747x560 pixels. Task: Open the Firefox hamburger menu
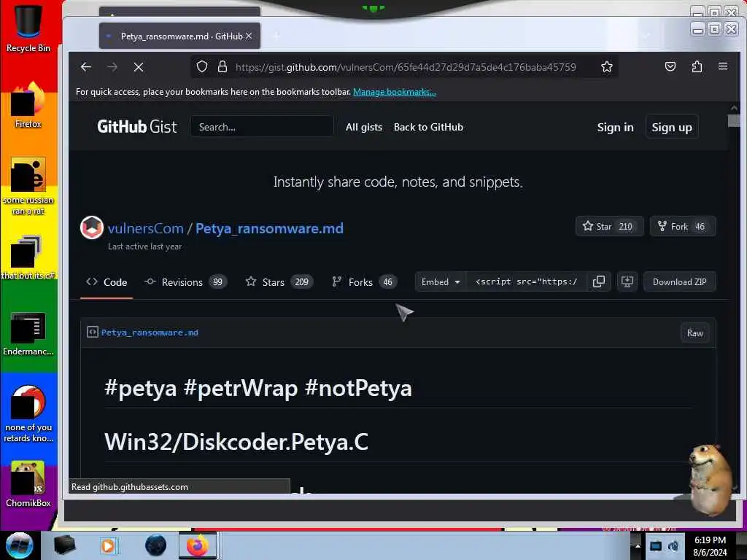723,66
